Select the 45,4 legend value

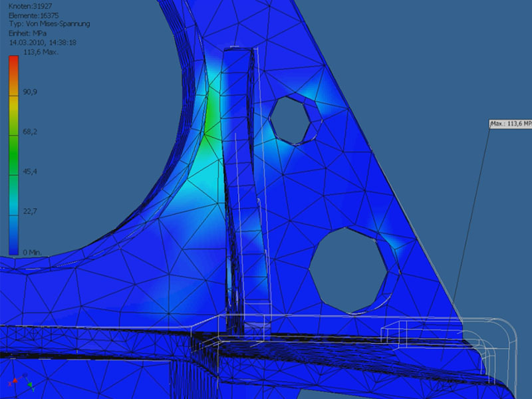tap(30, 172)
